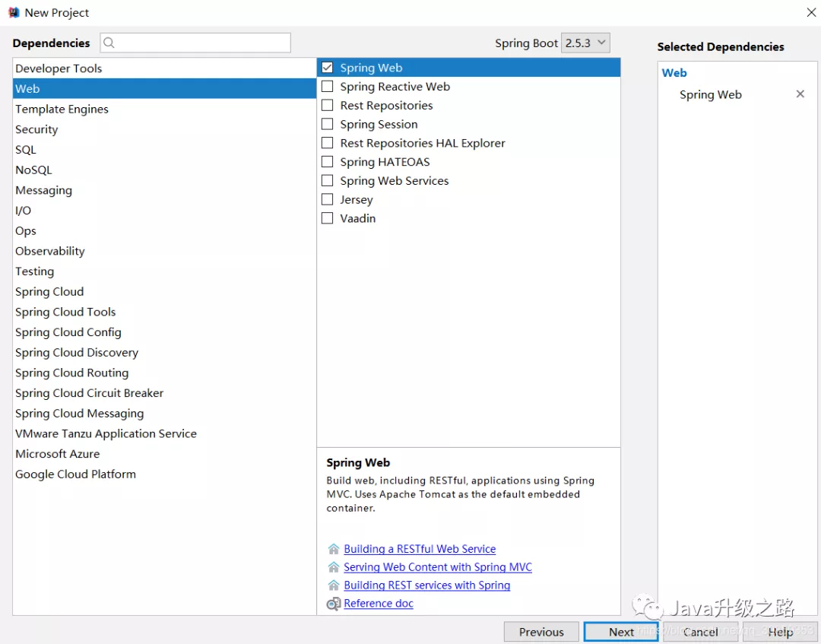Click the Web group heading in Selected Dependencies
The height and width of the screenshot is (644, 821).
pos(674,73)
